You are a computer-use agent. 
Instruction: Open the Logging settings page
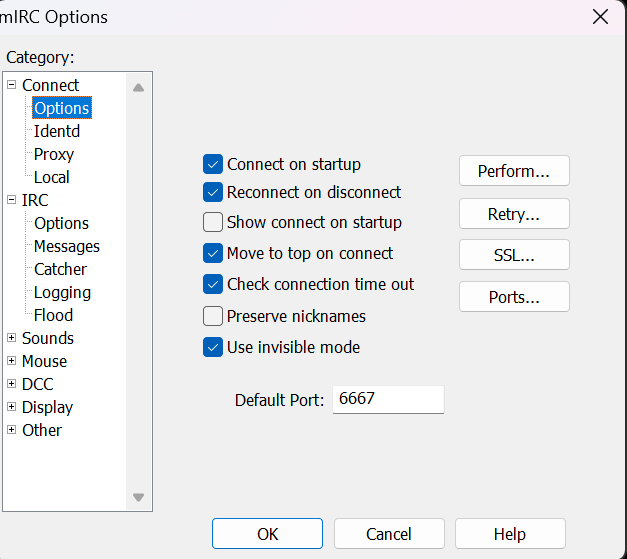[62, 292]
